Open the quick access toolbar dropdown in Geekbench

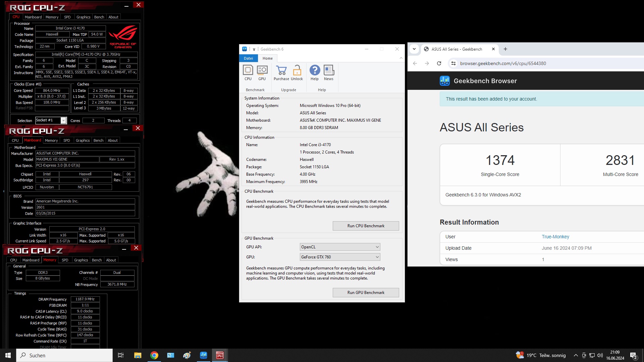[x=254, y=49]
